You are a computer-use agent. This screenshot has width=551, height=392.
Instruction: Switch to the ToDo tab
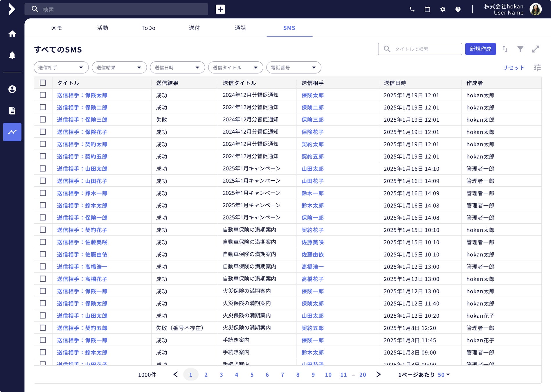point(148,28)
